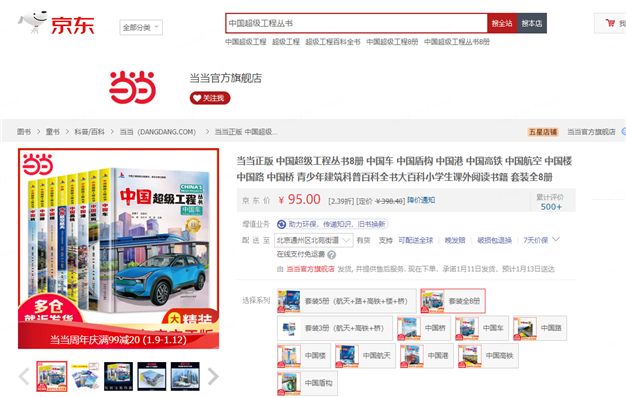This screenshot has height=398, width=626.
Task: Click the 搜全站 search button
Action: [x=502, y=23]
